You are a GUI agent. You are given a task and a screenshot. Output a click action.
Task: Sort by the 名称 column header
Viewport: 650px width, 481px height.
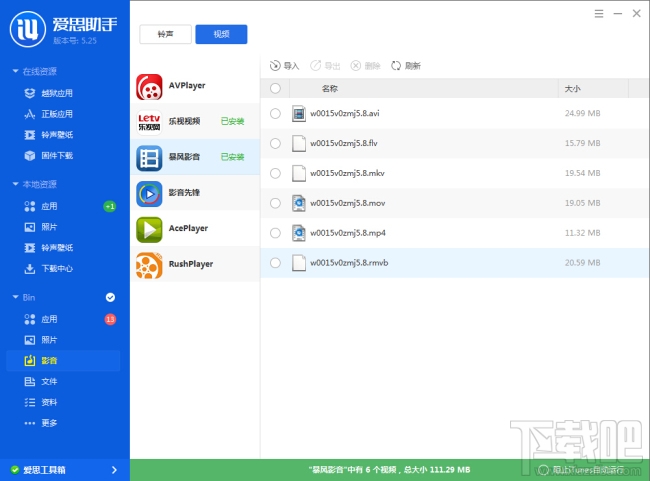[x=330, y=88]
